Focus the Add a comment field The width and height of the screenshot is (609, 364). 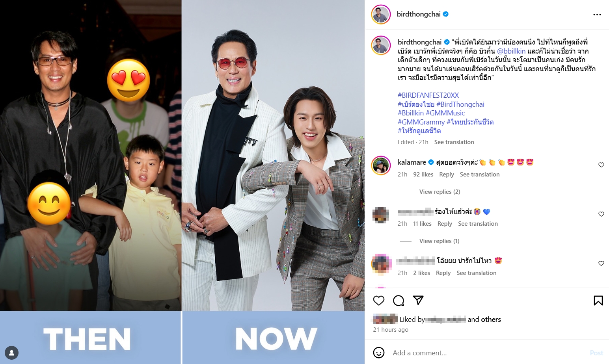tap(489, 353)
